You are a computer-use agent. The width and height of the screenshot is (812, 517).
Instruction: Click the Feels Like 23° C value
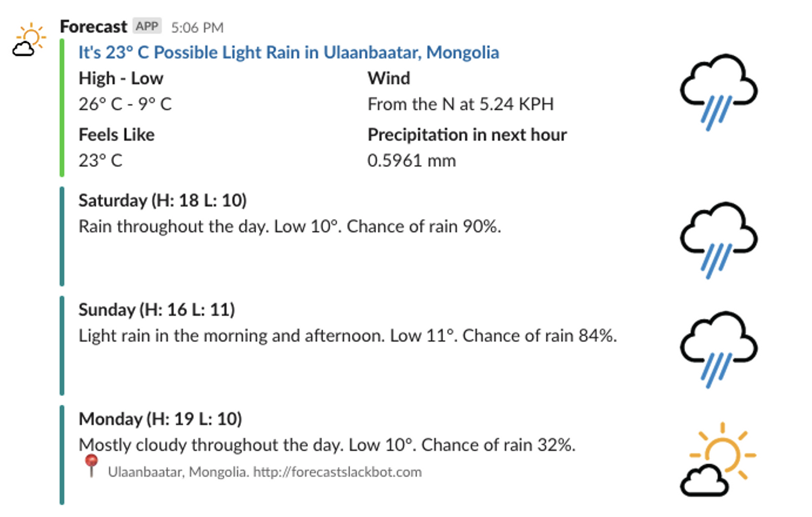[100, 161]
